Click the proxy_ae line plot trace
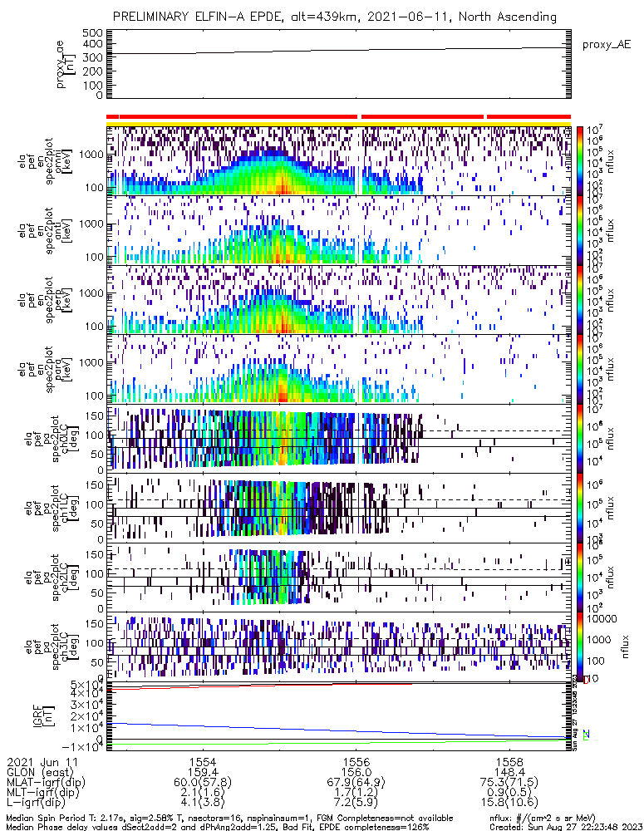Image resolution: width=644 pixels, height=831 pixels. (339, 51)
